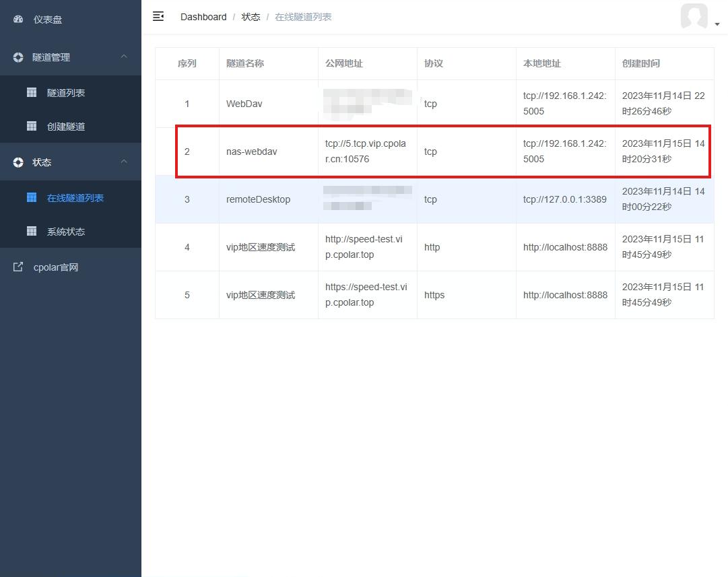Select the remoteDesktop tunnel row
Image resolution: width=728 pixels, height=577 pixels.
[x=434, y=199]
